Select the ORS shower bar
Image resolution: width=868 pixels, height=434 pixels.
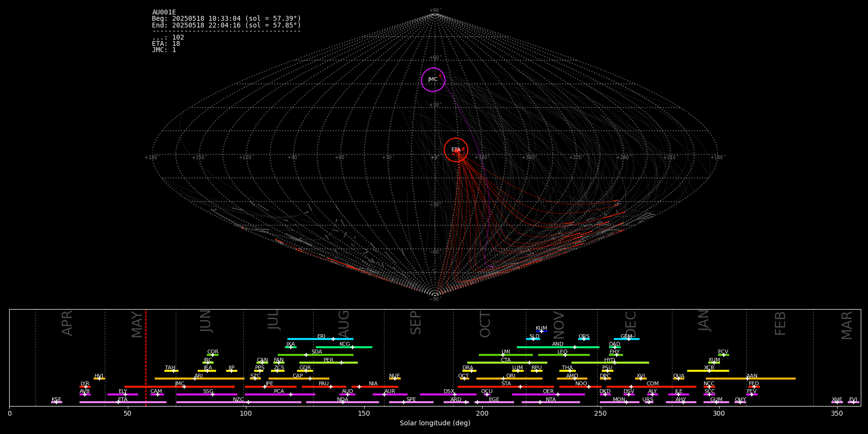(584, 339)
